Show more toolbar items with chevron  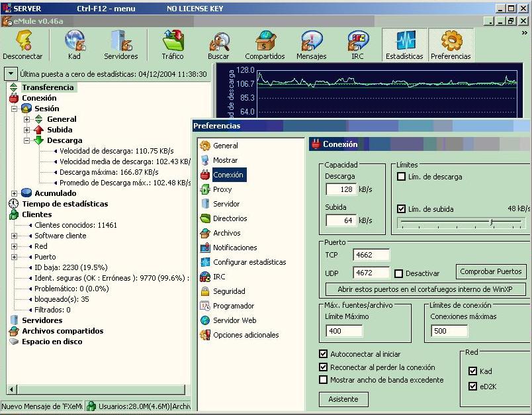pyautogui.click(x=525, y=33)
